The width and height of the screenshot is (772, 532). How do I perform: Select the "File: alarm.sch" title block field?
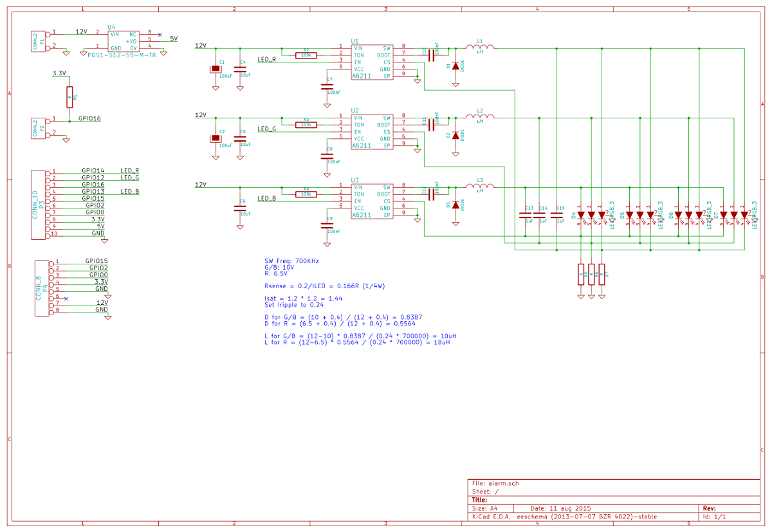click(x=495, y=482)
